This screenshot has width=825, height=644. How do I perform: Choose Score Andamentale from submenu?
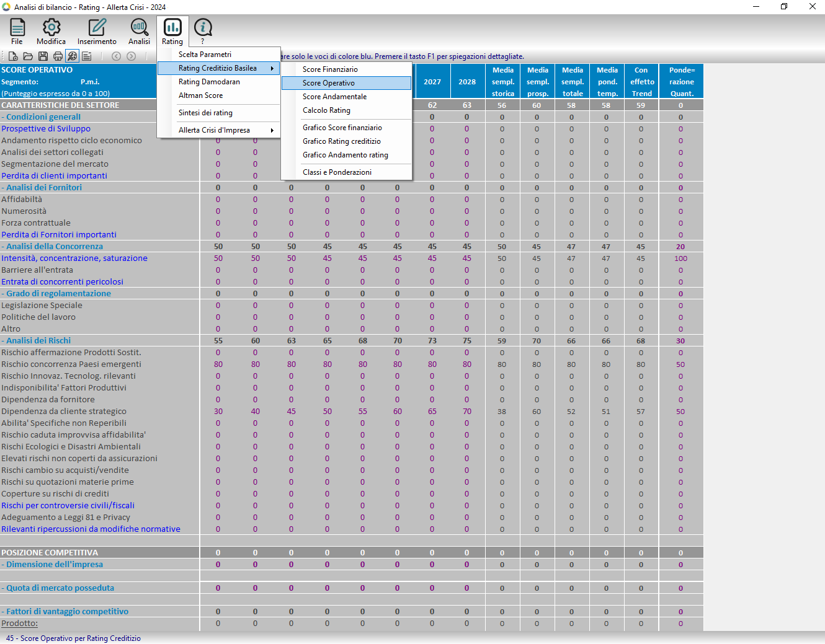coord(346,97)
